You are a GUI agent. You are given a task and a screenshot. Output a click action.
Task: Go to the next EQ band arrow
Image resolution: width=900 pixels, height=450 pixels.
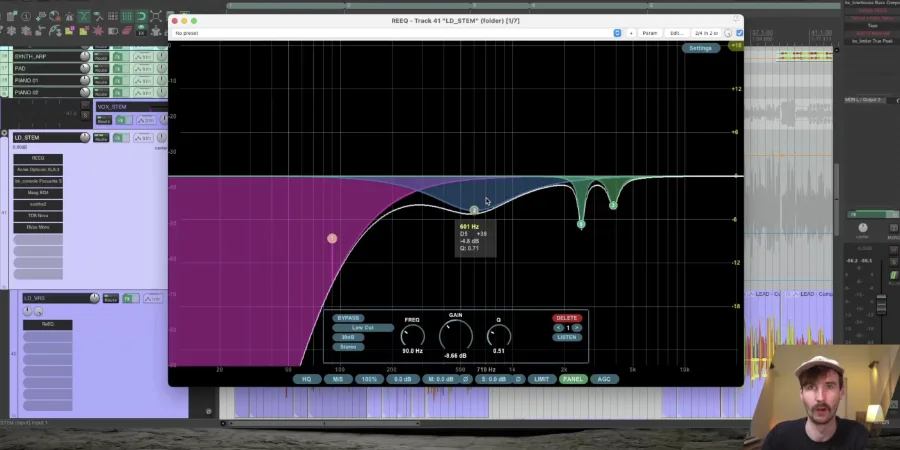tap(576, 328)
